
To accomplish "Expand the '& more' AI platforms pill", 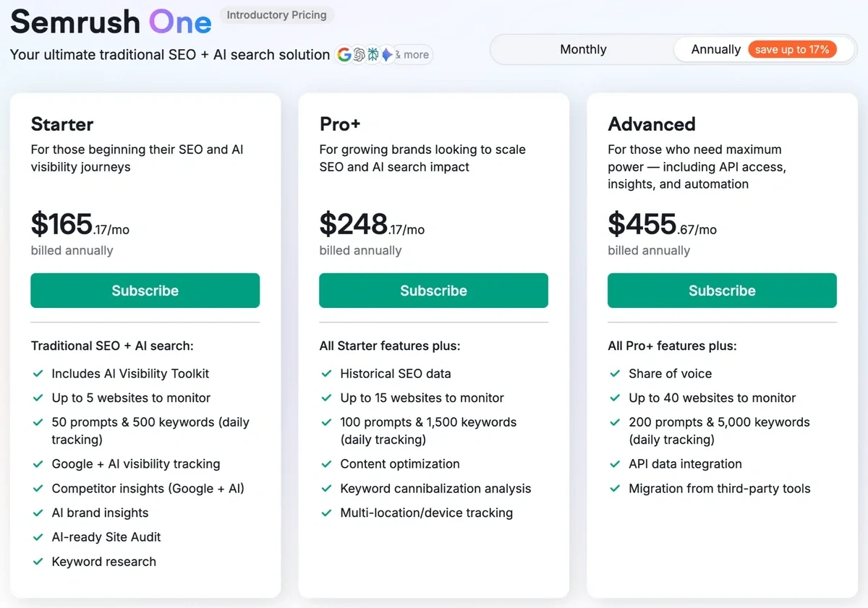I will click(414, 55).
